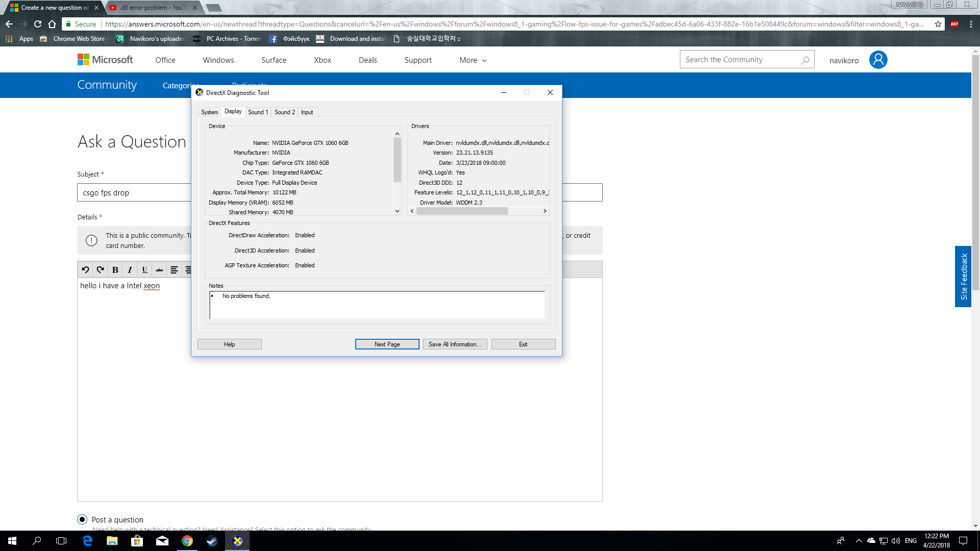Click the page vertical scrollbar thumb

coord(976,173)
